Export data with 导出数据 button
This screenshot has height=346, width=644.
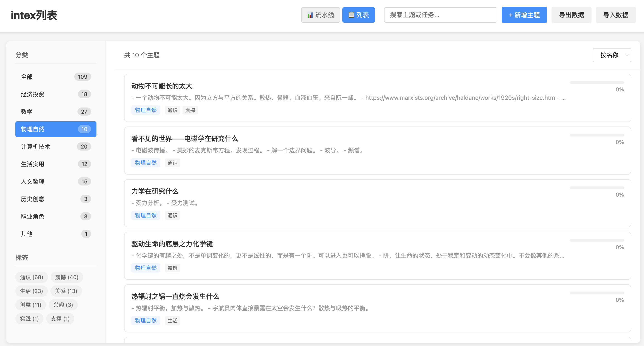click(571, 15)
